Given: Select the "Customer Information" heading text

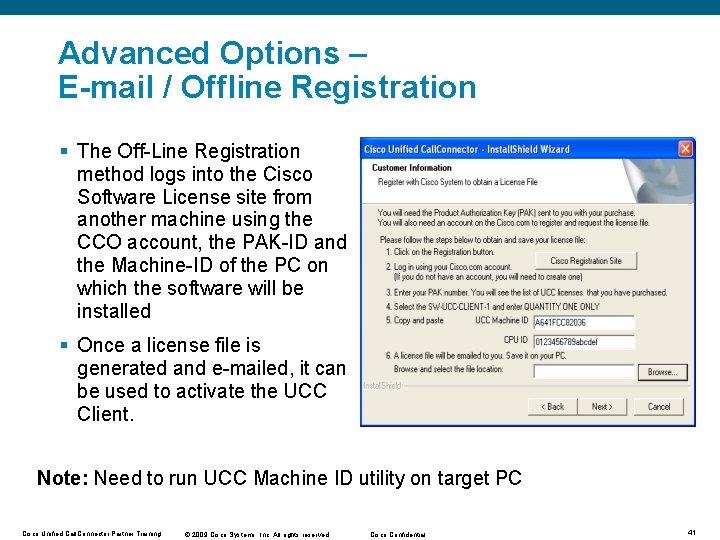Looking at the screenshot, I should point(411,168).
